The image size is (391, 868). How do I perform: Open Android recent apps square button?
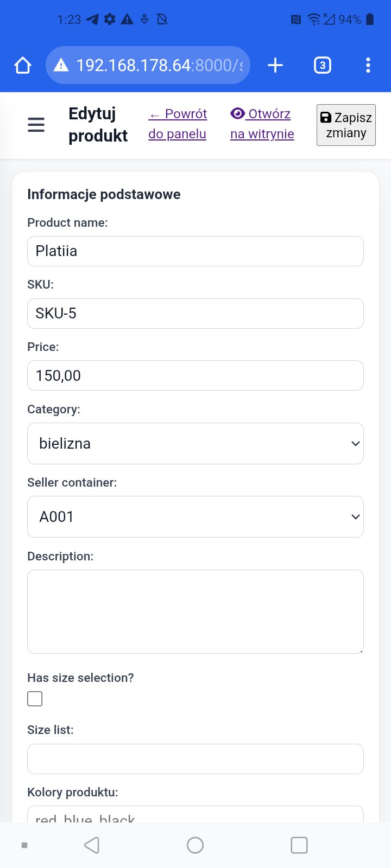click(x=299, y=845)
